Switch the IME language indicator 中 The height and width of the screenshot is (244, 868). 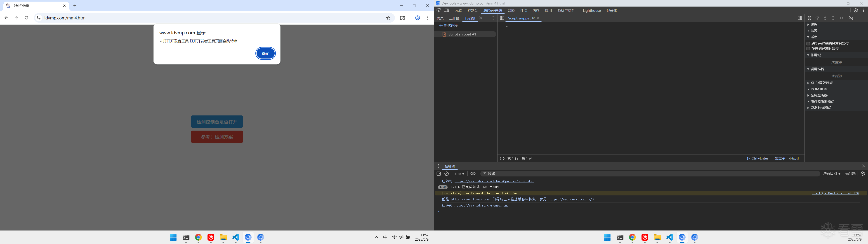tap(385, 237)
